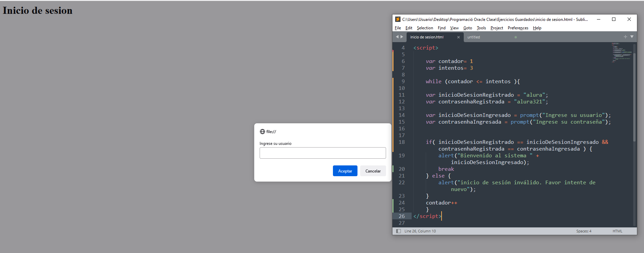Screen dimensions: 644x253
Task: Click the closing '</script>' tag
Action: click(x=427, y=216)
